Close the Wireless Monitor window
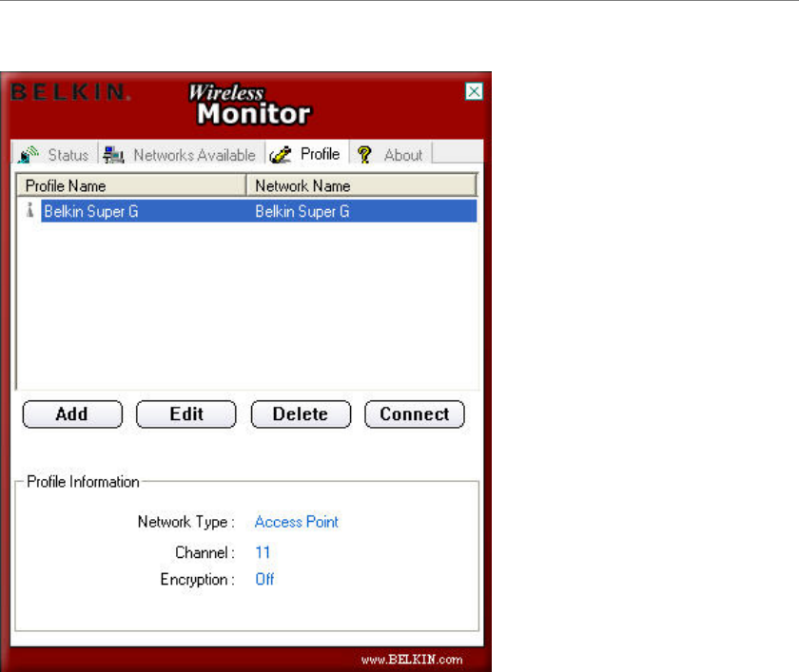Image resolution: width=799 pixels, height=672 pixels. [474, 91]
